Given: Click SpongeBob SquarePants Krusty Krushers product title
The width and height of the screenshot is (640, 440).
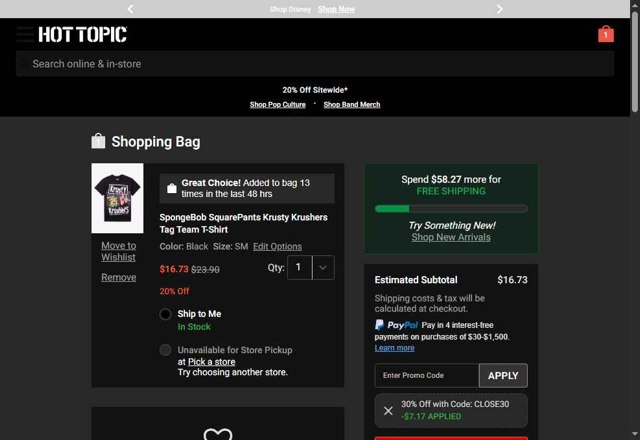Looking at the screenshot, I should pos(243,223).
